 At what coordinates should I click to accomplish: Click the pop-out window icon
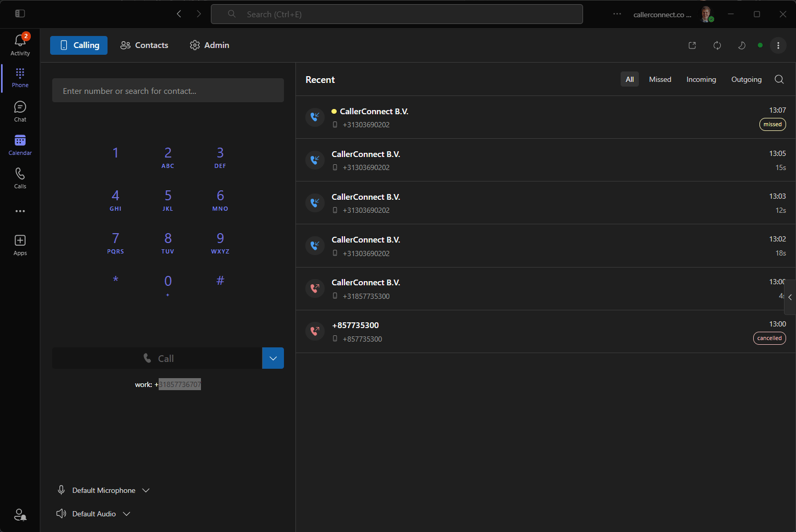point(692,45)
